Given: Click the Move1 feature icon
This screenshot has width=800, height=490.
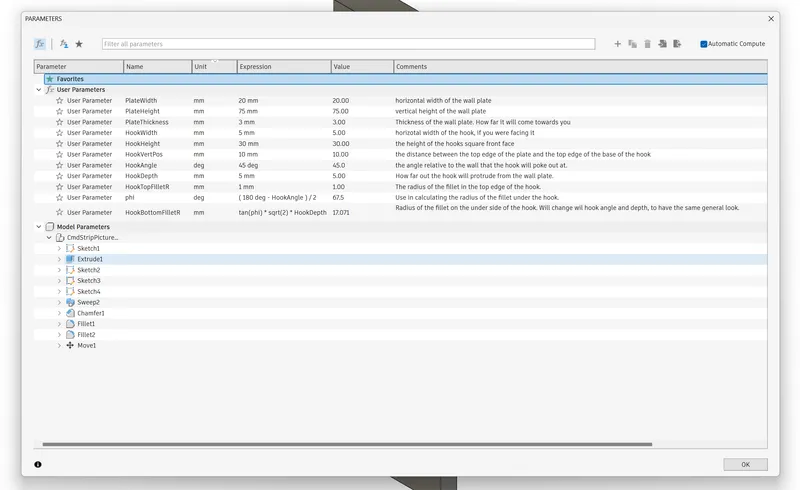Looking at the screenshot, I should coord(70,346).
